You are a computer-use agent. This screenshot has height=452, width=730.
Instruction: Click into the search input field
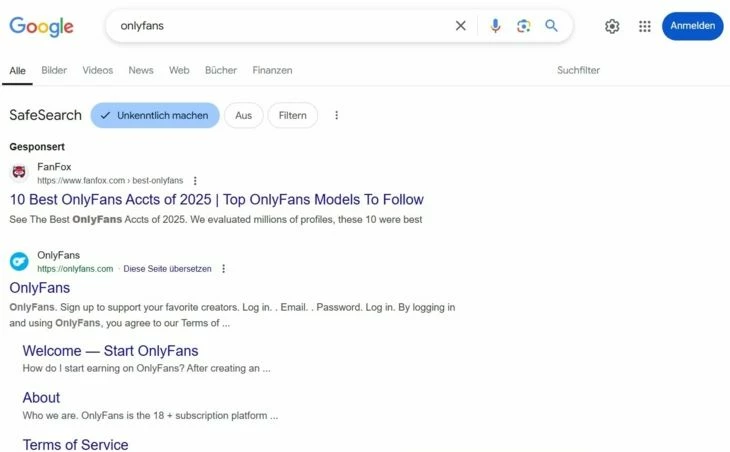(284, 26)
